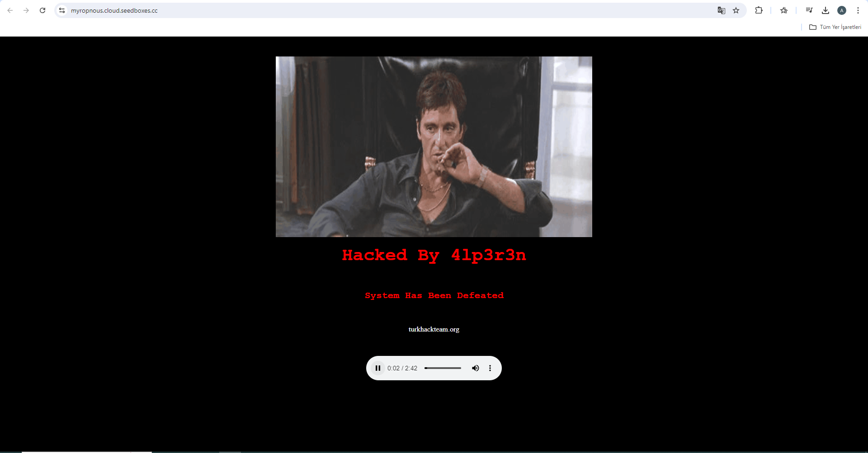Image resolution: width=868 pixels, height=453 pixels.
Task: Click the 'Hacked By 4lp3r3n' heading
Action: [x=434, y=256]
